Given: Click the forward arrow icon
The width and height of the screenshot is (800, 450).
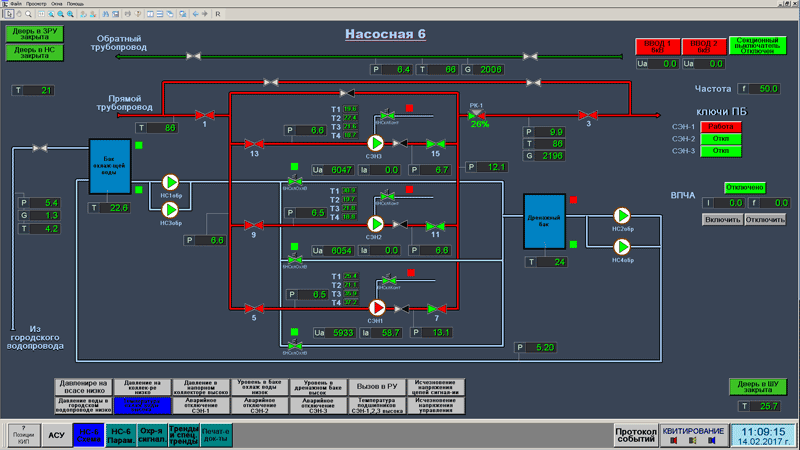Looking at the screenshot, I should pos(205,14).
